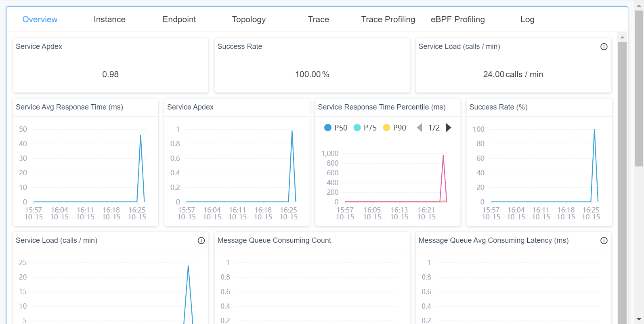Toggle P75 series in percentile legend
Image resolution: width=644 pixels, height=324 pixels.
[x=365, y=128]
